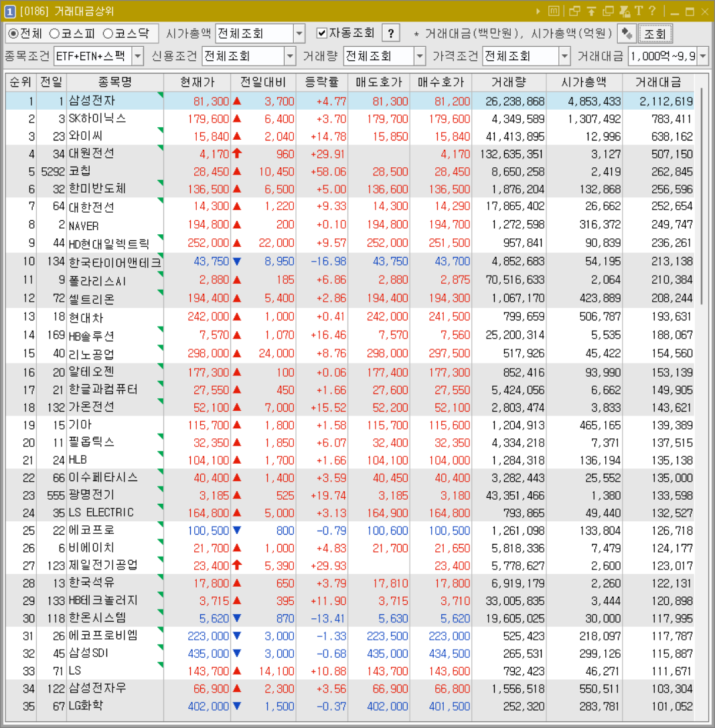Select the 한국타이어앤테크 stock name
The width and height of the screenshot is (715, 728).
pos(114,263)
